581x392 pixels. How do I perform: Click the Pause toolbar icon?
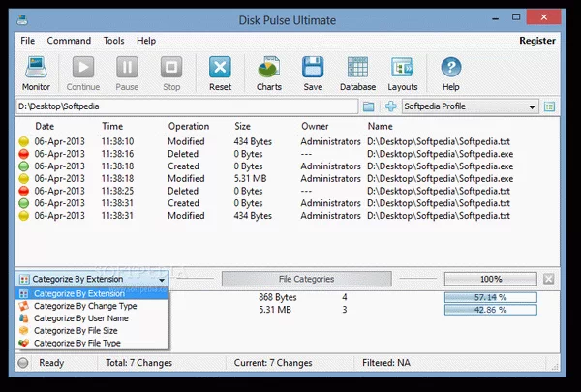click(127, 67)
